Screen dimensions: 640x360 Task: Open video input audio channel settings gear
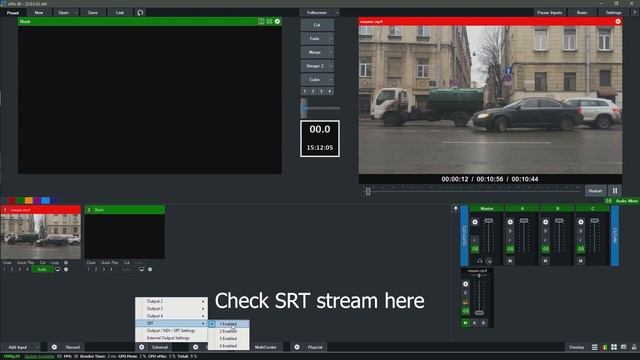(x=466, y=284)
